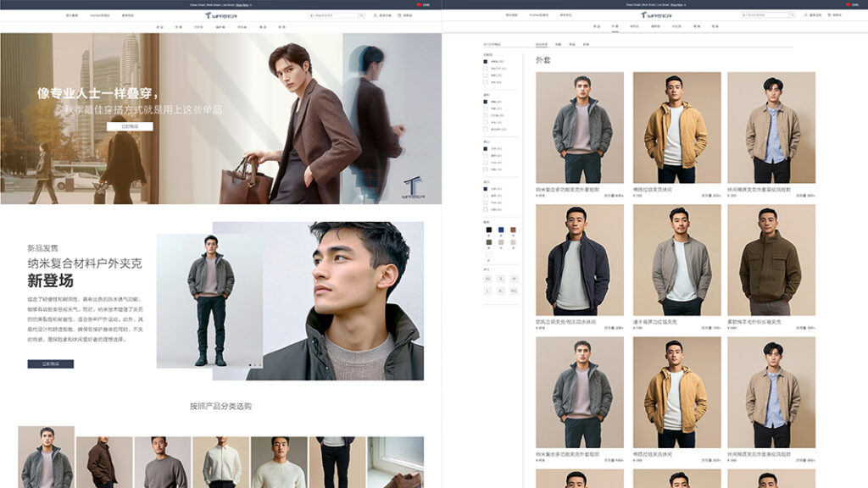The height and width of the screenshot is (488, 868).
Task: Click search magnifier icon on left page
Action: click(x=361, y=15)
